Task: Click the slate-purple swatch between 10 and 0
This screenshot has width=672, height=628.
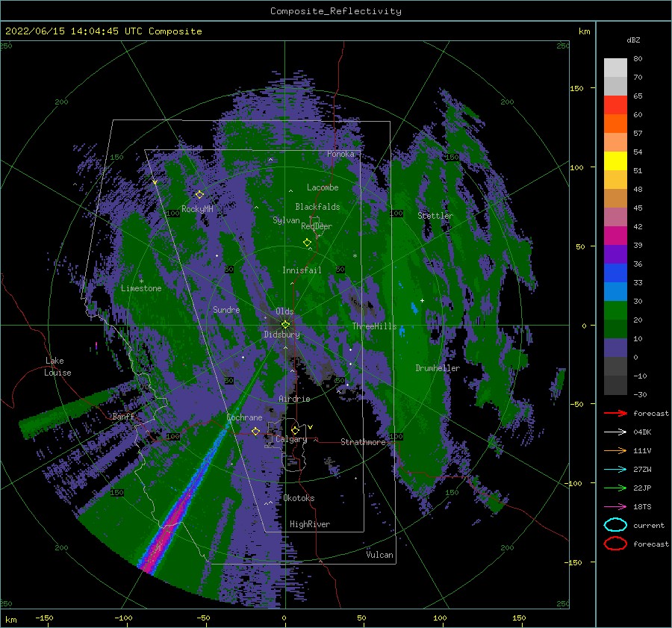Action: (x=615, y=348)
